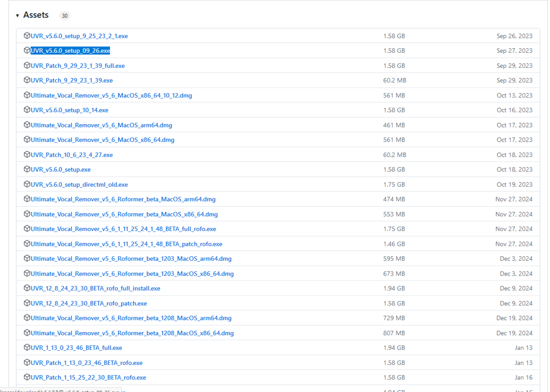
Task: Click package icon beside Roformer_beta_1203_MacOS_arm64.dmg
Action: point(27,259)
